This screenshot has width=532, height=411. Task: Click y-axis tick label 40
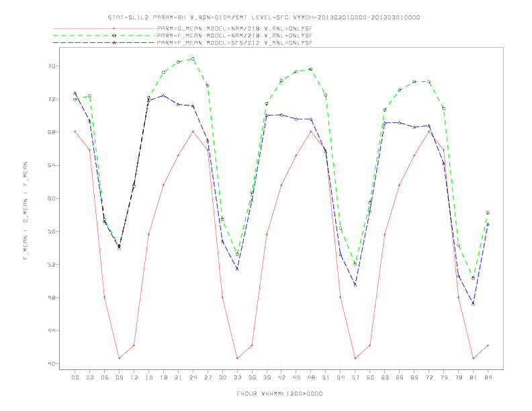[x=52, y=364]
